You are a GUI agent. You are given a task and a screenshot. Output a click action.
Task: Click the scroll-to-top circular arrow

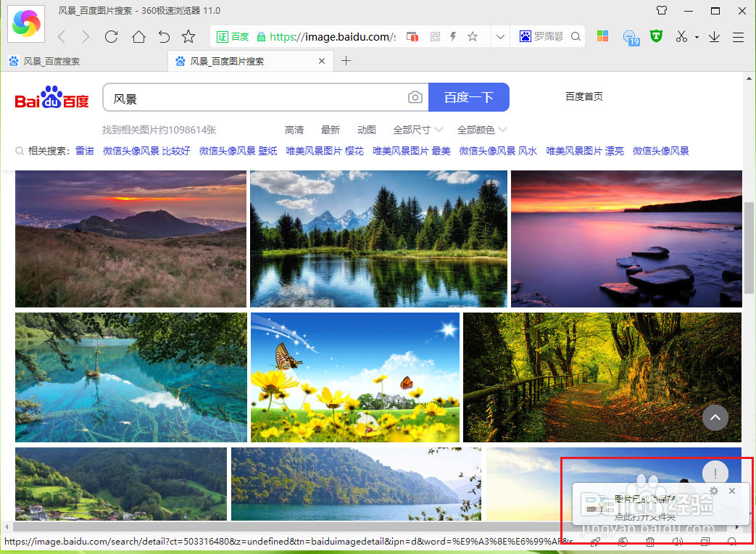coord(715,418)
